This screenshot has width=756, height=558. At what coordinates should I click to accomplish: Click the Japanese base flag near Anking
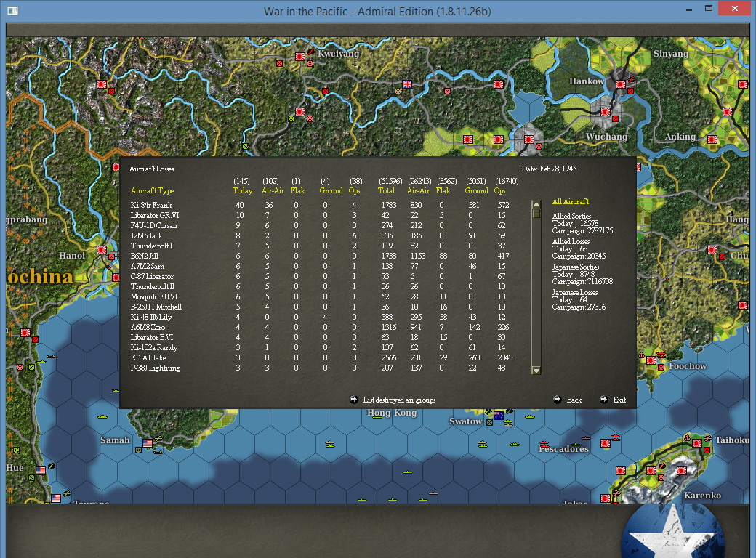tap(712, 139)
